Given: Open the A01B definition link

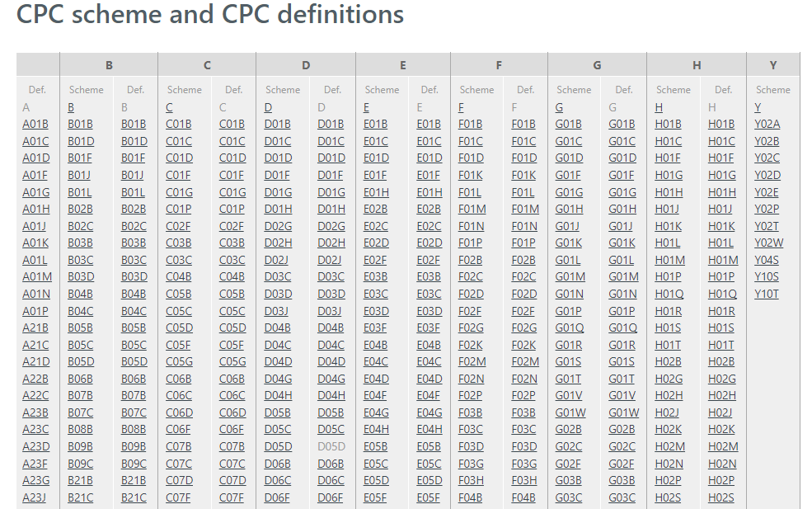Looking at the screenshot, I should tap(35, 125).
